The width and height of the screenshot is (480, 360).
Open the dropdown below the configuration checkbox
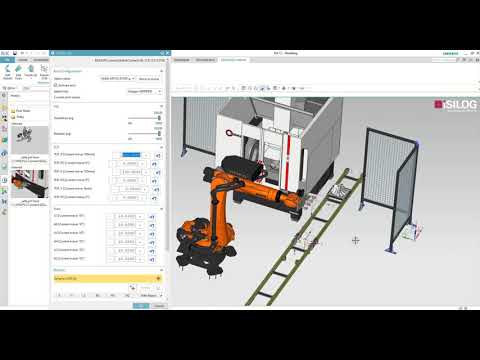145,91
